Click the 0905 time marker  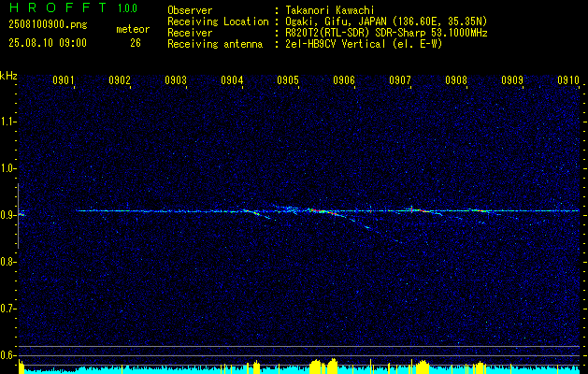pyautogui.click(x=288, y=79)
